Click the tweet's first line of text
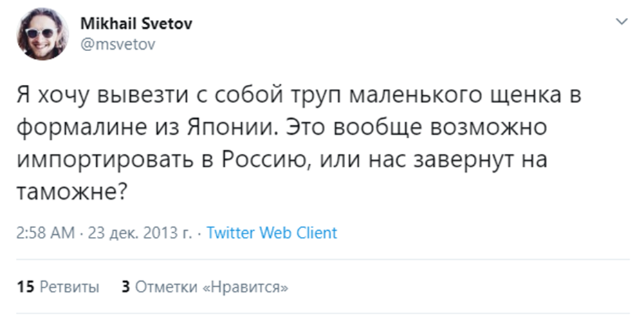Image resolution: width=644 pixels, height=315 pixels. tap(297, 97)
